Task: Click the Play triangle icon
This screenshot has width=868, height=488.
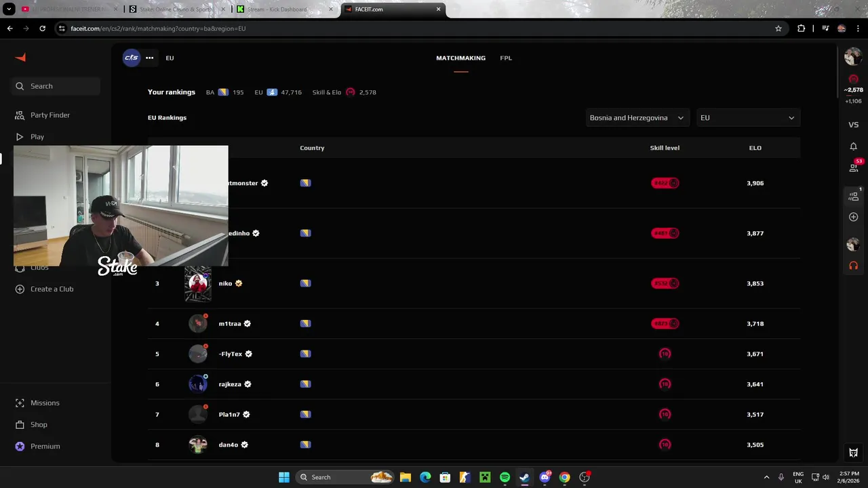Action: click(x=20, y=137)
